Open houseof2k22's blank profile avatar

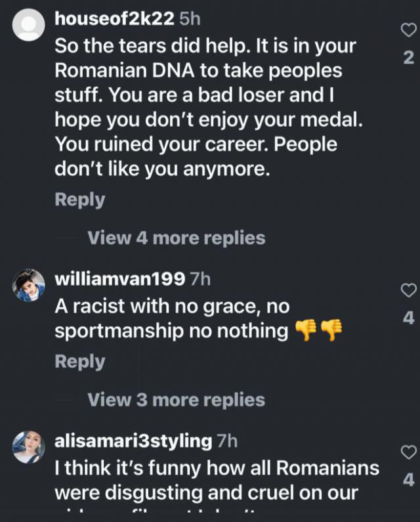pos(29,28)
